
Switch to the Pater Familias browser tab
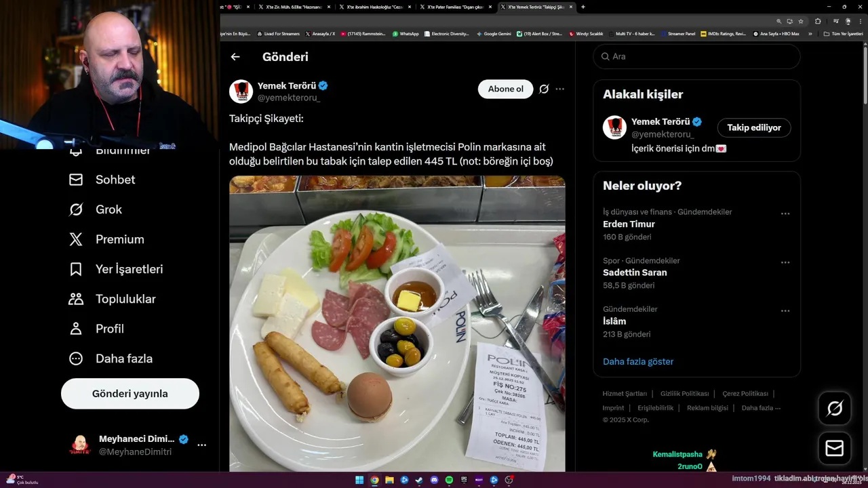456,7
